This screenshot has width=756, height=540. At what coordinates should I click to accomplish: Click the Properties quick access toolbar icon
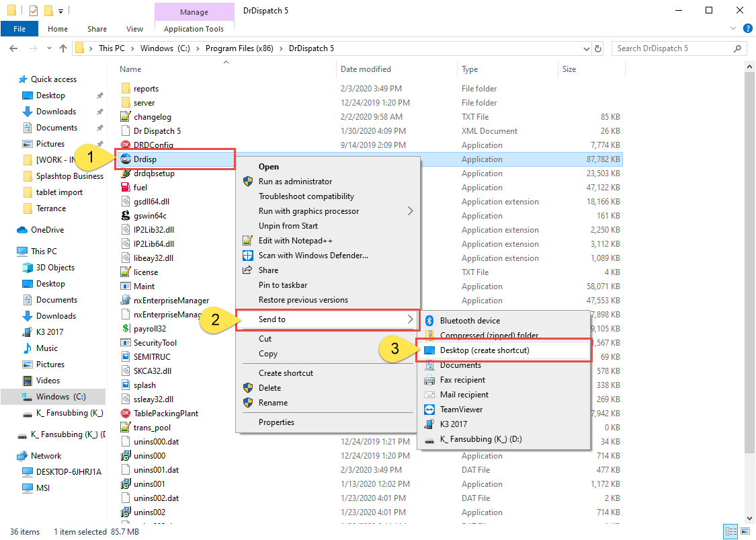click(x=34, y=10)
